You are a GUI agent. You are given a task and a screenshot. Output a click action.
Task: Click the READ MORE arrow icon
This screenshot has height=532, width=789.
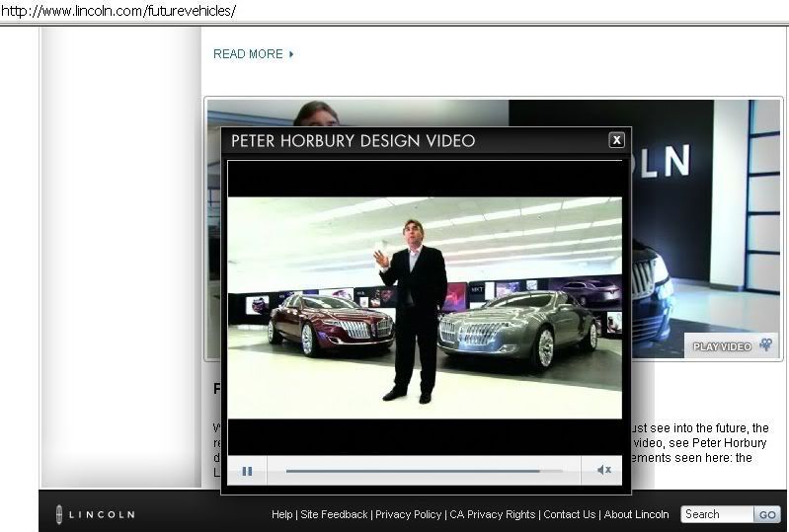(x=291, y=54)
